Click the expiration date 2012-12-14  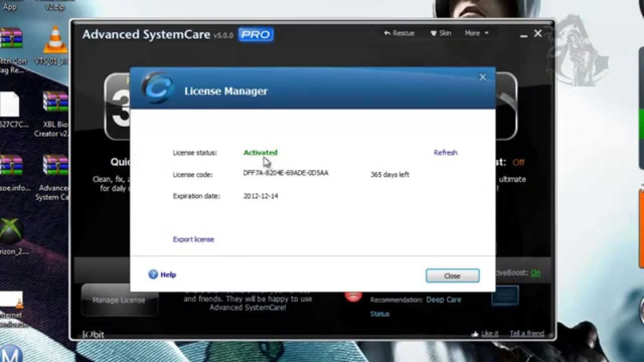261,196
